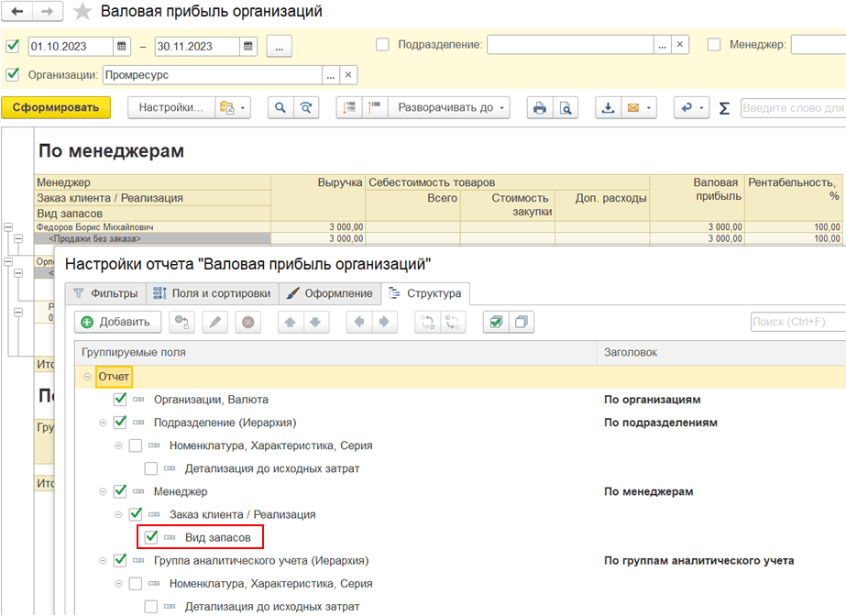
Task: Open Организации selection ellipsis button
Action: (x=331, y=75)
